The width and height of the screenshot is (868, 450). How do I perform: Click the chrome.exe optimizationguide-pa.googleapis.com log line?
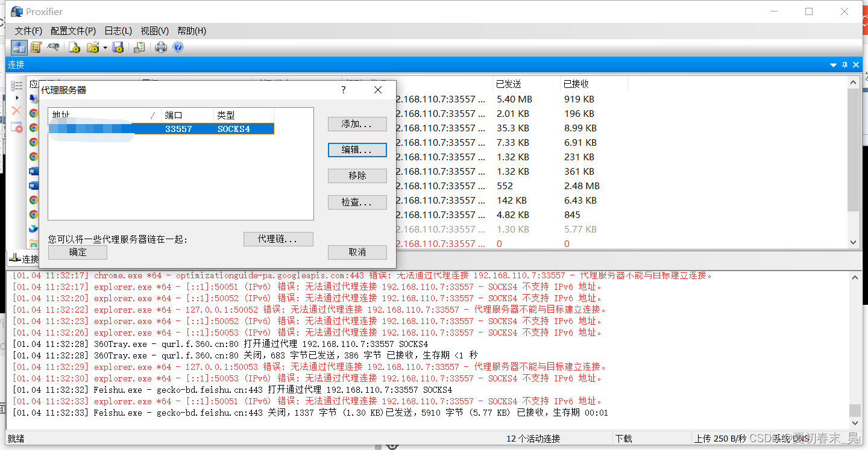pos(362,275)
